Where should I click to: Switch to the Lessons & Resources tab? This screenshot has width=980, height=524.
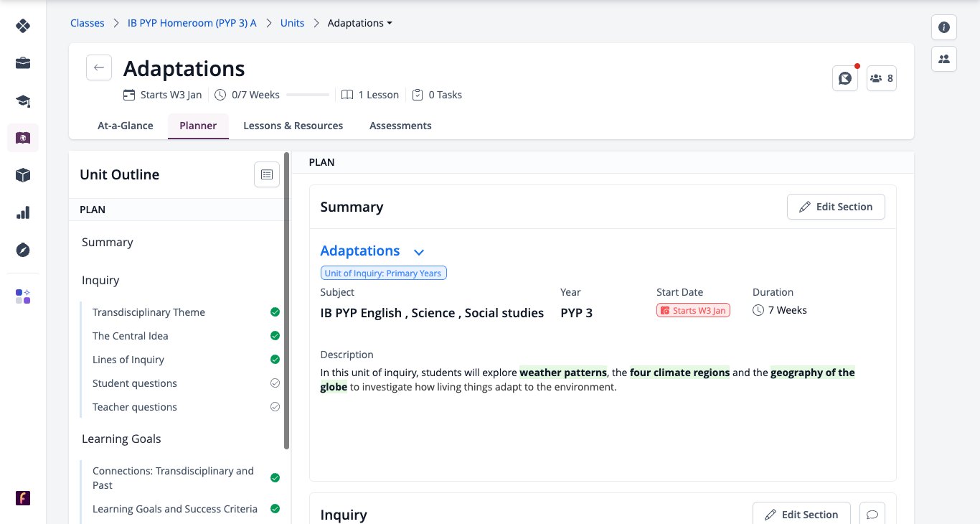click(293, 126)
